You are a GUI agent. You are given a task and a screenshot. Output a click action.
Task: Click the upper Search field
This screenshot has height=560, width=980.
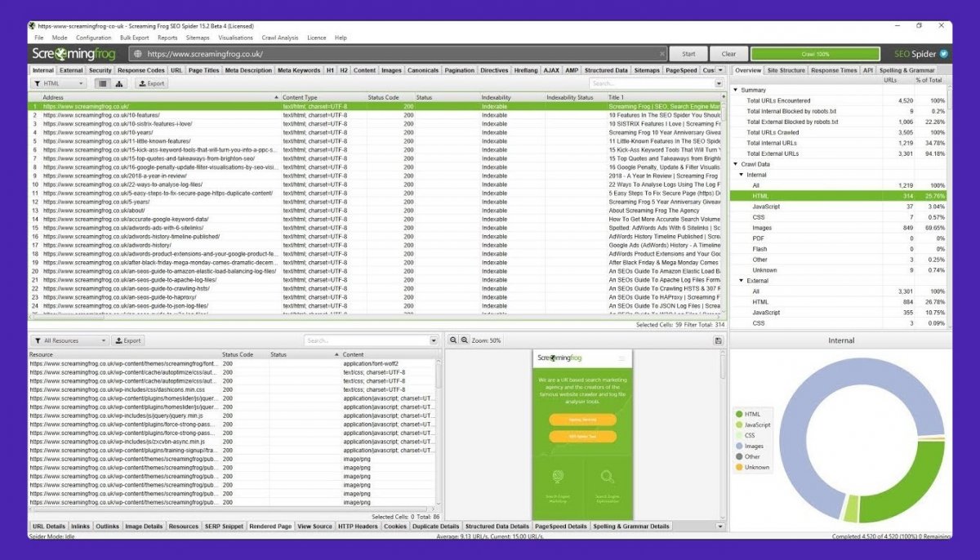(651, 83)
